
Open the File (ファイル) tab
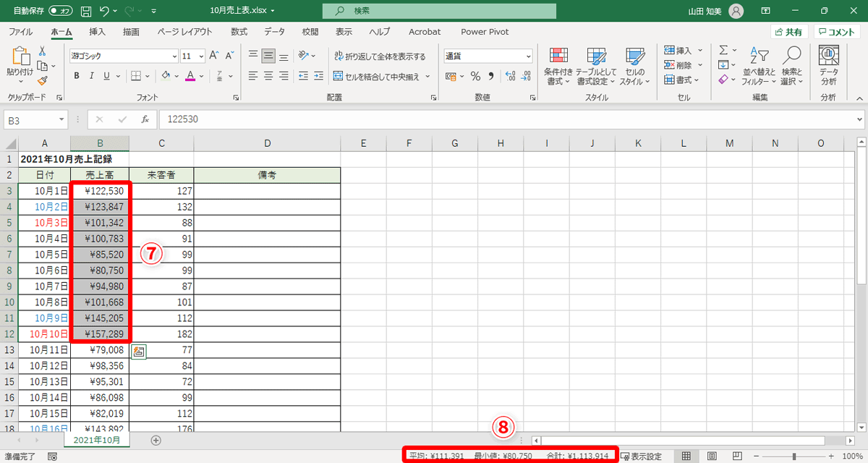click(20, 32)
